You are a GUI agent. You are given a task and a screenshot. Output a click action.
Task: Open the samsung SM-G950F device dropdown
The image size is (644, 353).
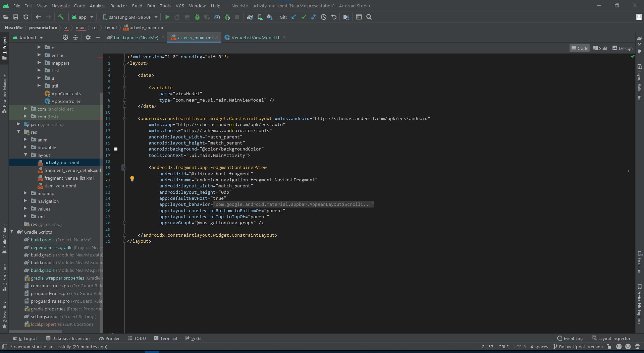pyautogui.click(x=130, y=17)
